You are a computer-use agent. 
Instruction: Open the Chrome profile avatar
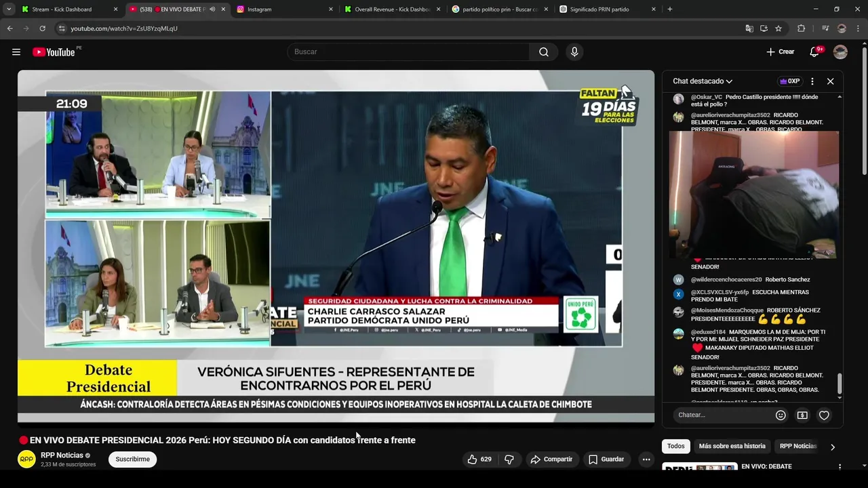(842, 28)
